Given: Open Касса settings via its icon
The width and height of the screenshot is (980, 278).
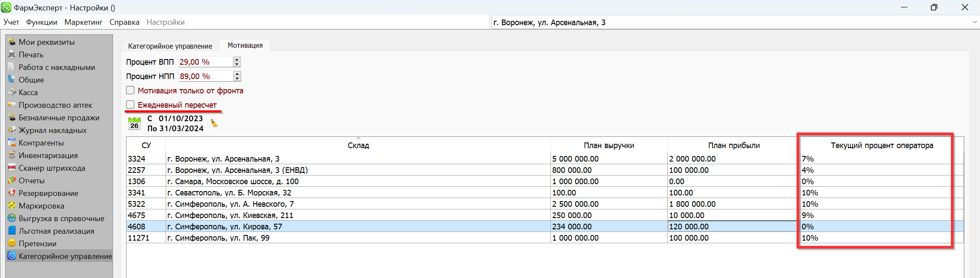Looking at the screenshot, I should (x=12, y=92).
